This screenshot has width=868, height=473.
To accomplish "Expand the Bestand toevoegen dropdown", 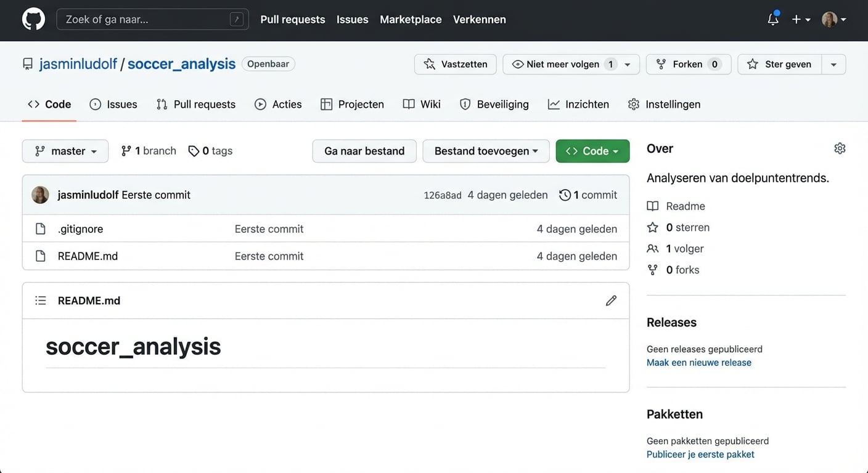I will (486, 151).
